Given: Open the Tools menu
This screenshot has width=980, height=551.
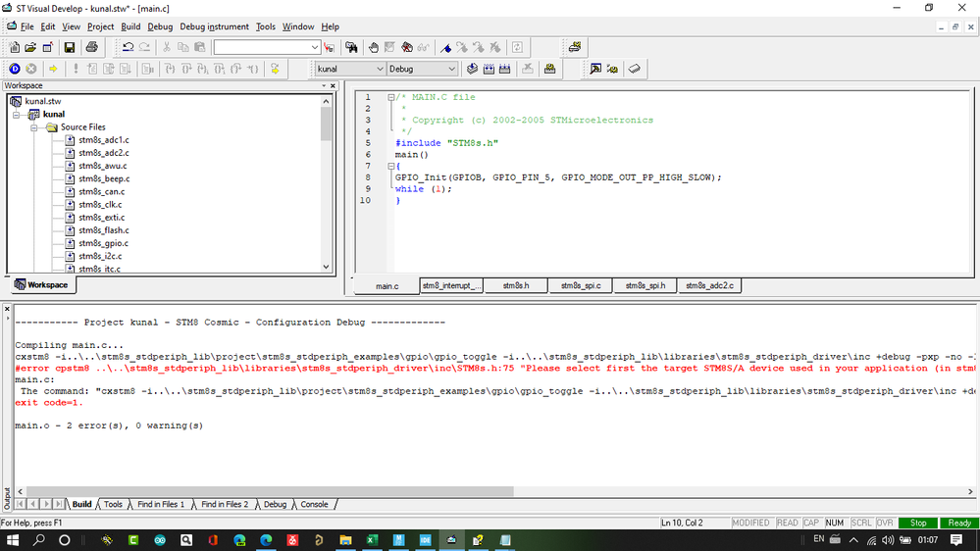Looking at the screenshot, I should pos(266,26).
